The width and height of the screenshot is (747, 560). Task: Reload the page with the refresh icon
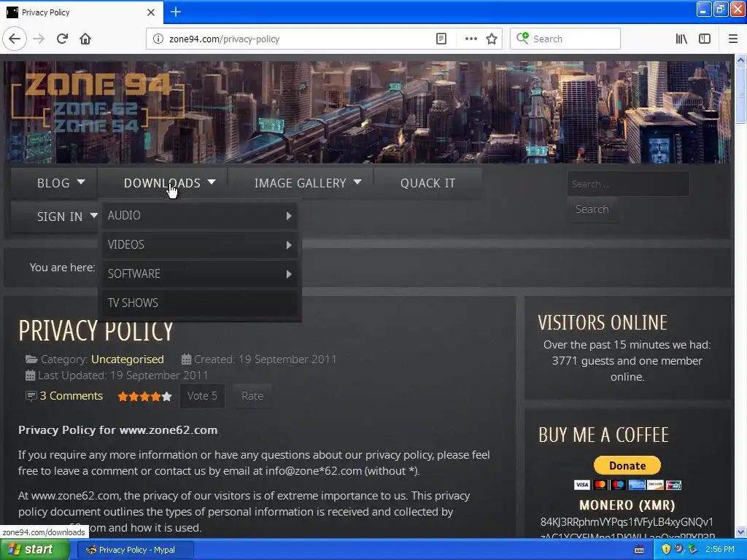(63, 39)
